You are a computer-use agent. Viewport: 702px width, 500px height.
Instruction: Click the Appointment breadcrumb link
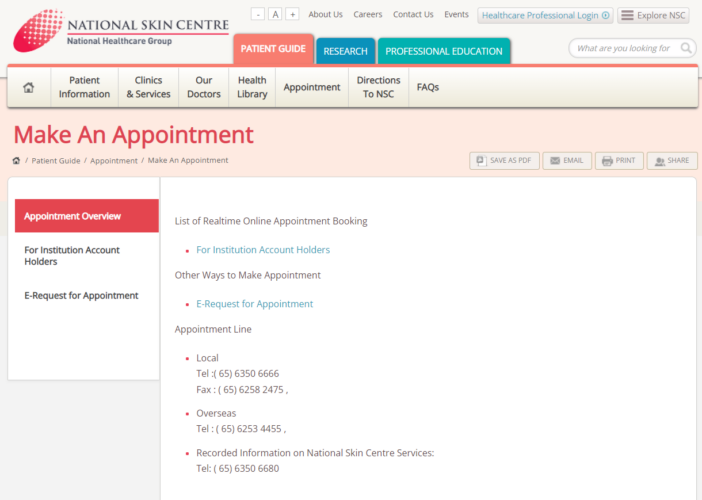click(114, 161)
